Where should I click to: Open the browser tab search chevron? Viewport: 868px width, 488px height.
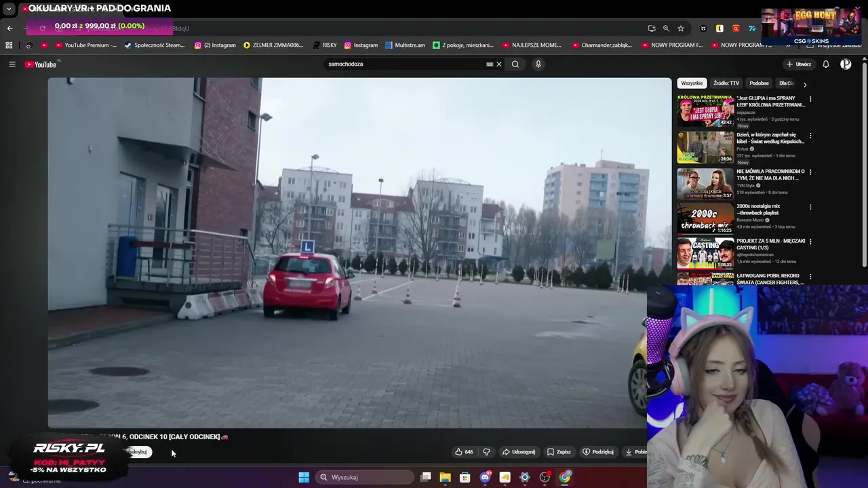[9, 9]
